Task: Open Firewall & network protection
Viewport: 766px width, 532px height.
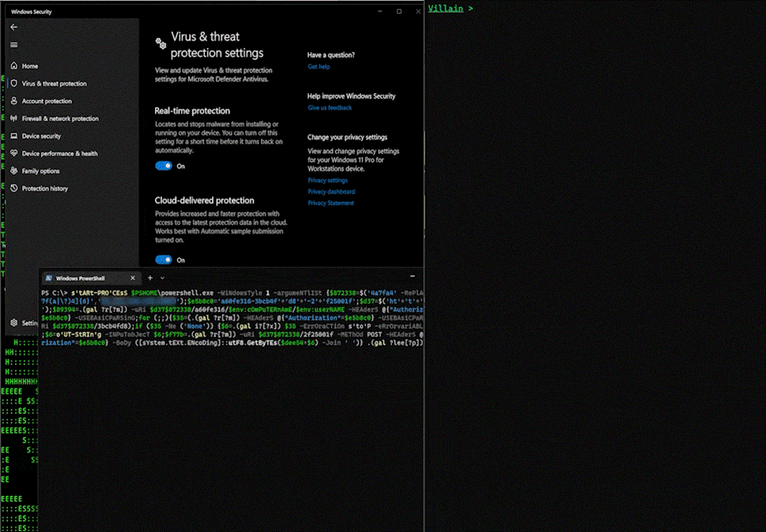Action: click(x=59, y=119)
